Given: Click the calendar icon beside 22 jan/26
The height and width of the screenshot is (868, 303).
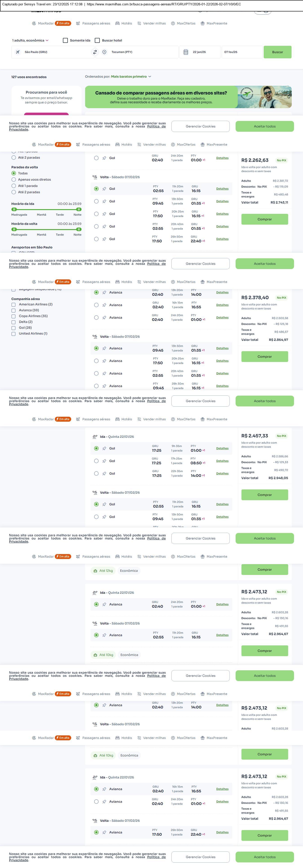Looking at the screenshot, I should pos(186,52).
